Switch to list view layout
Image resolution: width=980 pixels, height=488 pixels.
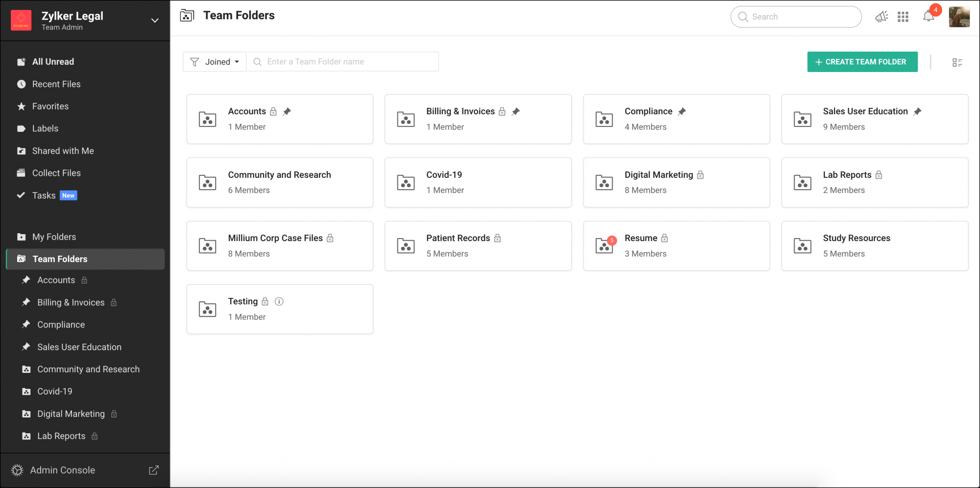[x=957, y=62]
